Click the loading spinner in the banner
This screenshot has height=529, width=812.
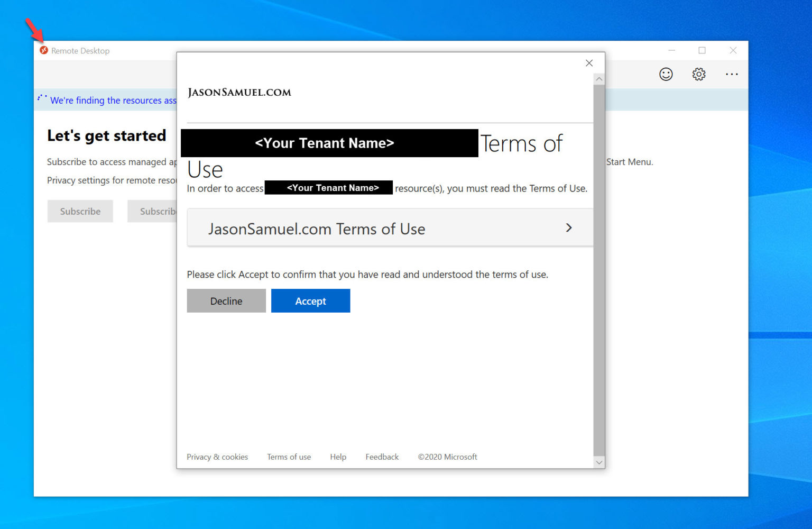[43, 98]
